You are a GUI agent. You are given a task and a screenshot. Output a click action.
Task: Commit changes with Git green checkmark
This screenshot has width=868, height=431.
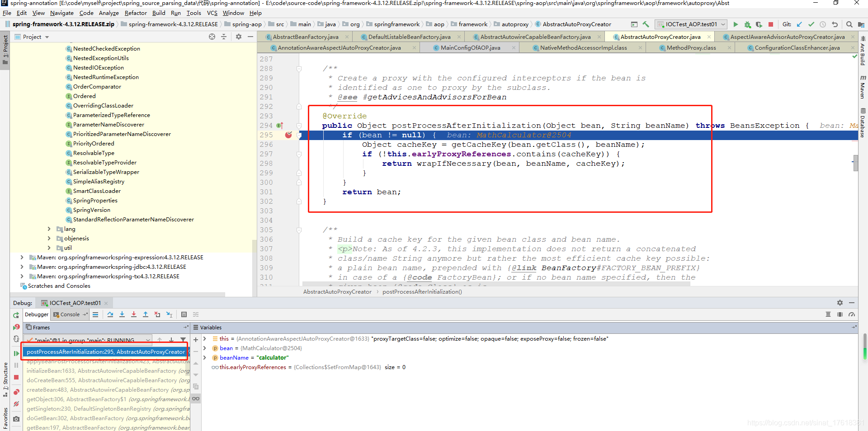point(811,24)
